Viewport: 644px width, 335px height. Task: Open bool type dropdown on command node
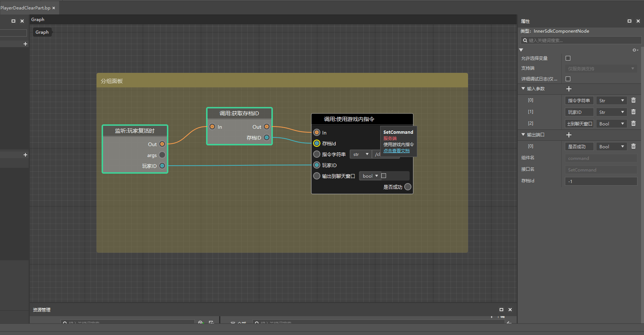click(x=370, y=176)
